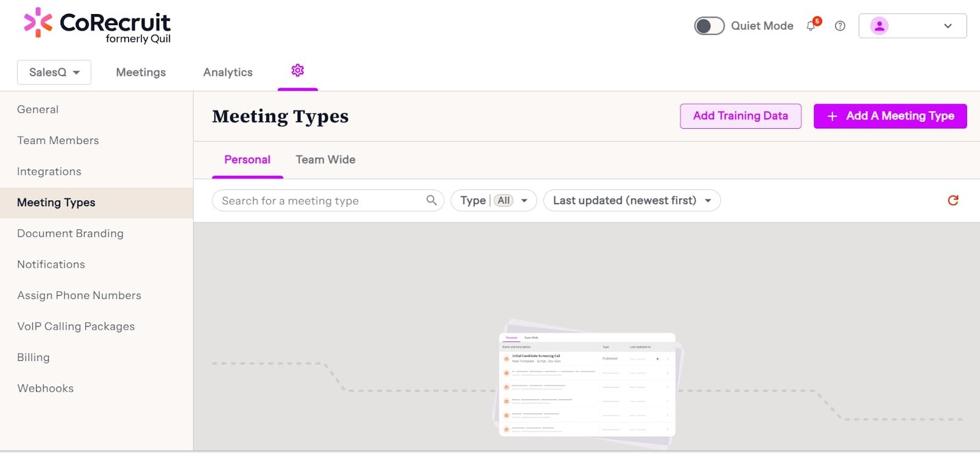The image size is (980, 453).
Task: Click the meeting types preview illustration
Action: 587,384
